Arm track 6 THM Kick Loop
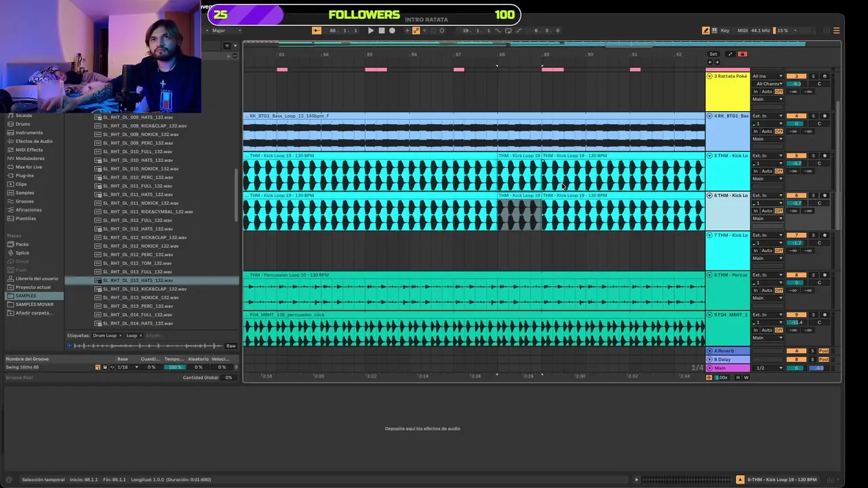The height and width of the screenshot is (488, 868). [x=825, y=195]
